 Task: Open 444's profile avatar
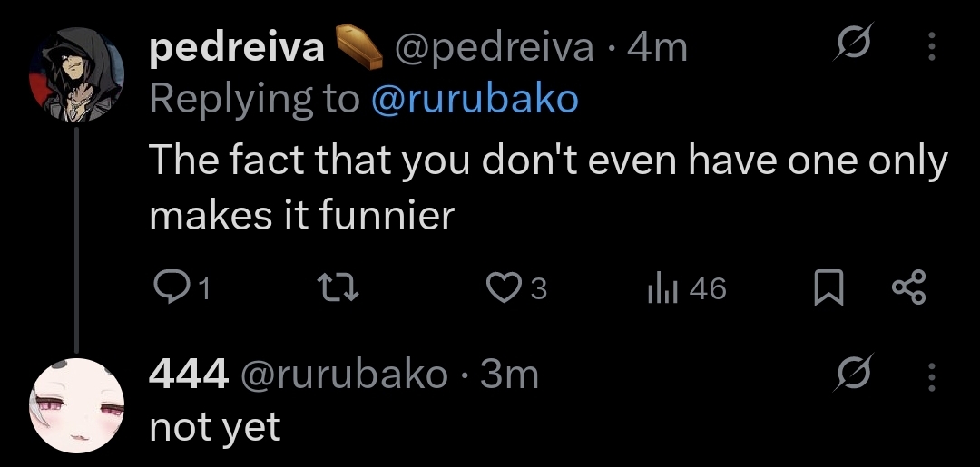coord(77,405)
